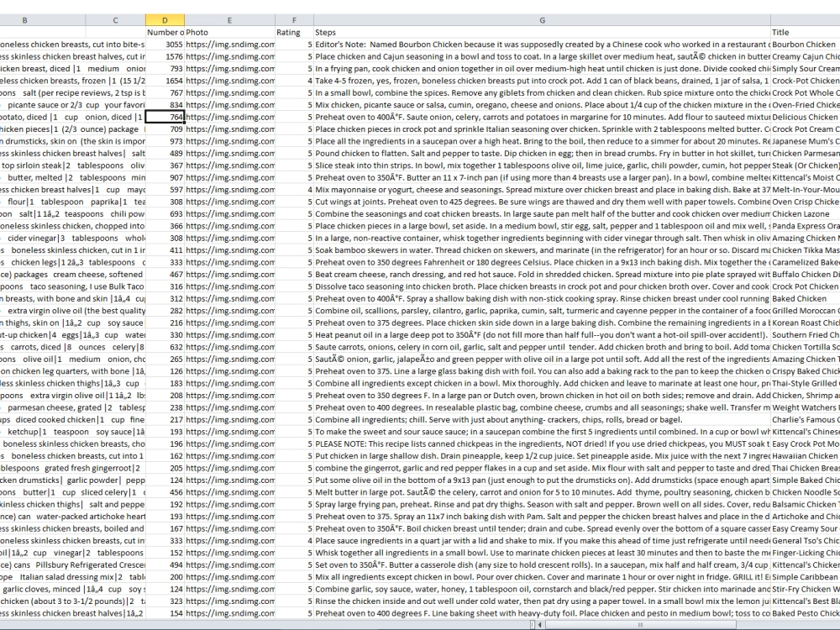Select ingredients cell starting 'Pillsbury Refrigerated Crescent'

pyautogui.click(x=72, y=564)
